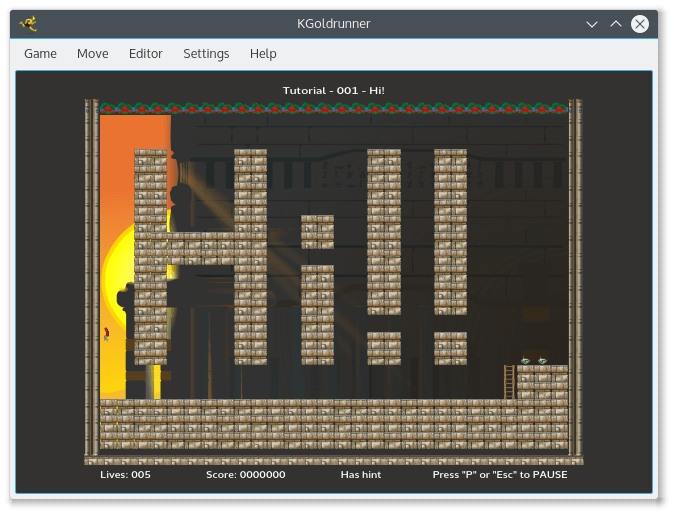This screenshot has height=515, width=674.
Task: Click the dot block of the letter i
Action: coord(317,232)
